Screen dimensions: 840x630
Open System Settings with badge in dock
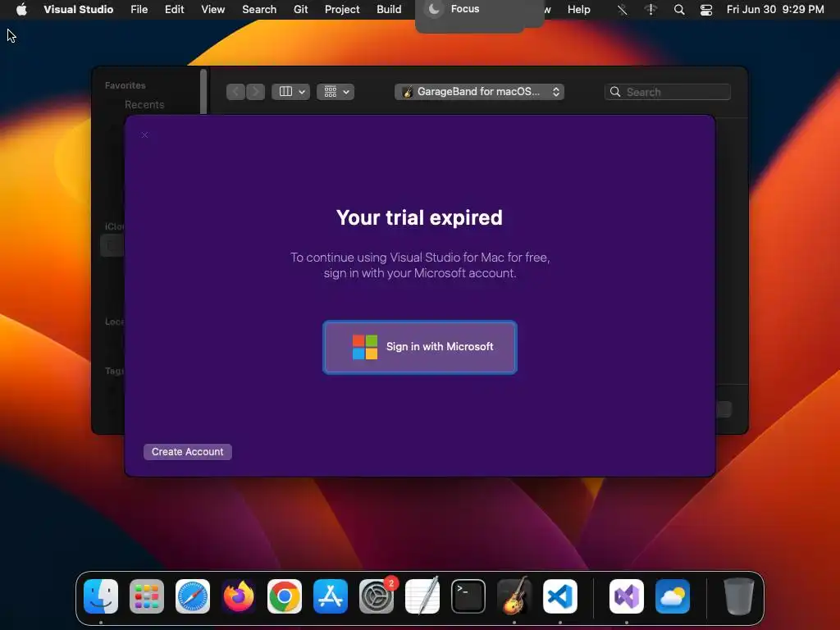[x=377, y=596]
